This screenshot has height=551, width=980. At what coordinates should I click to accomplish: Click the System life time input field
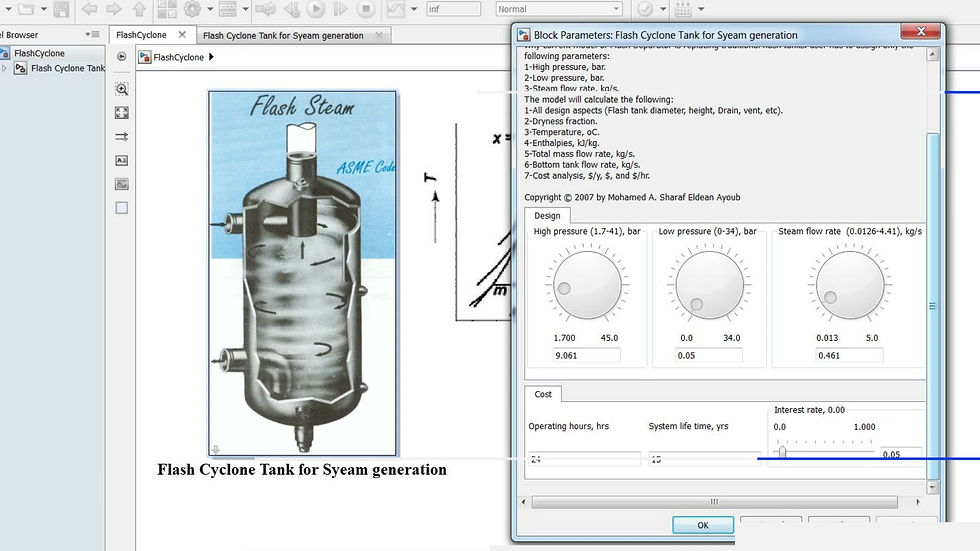(704, 459)
